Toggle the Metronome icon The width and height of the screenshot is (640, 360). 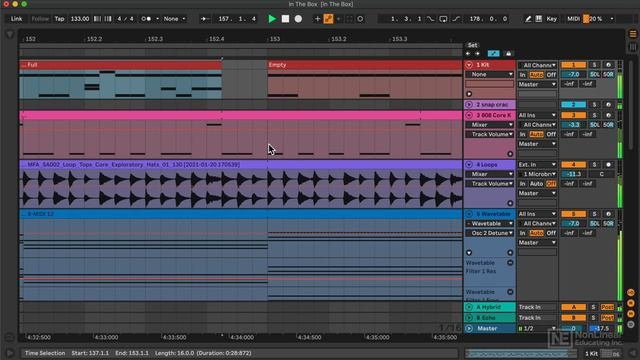(147, 19)
